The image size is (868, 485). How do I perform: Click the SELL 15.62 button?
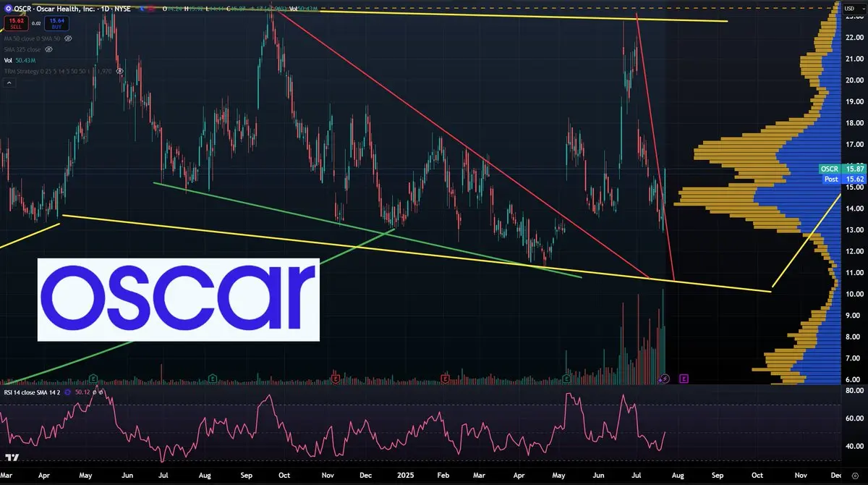[16, 23]
